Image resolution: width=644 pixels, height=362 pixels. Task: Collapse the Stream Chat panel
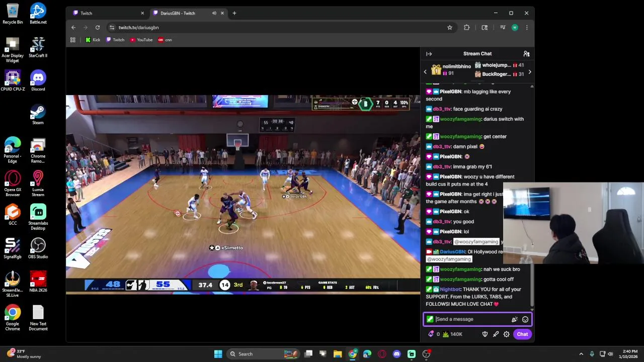429,54
